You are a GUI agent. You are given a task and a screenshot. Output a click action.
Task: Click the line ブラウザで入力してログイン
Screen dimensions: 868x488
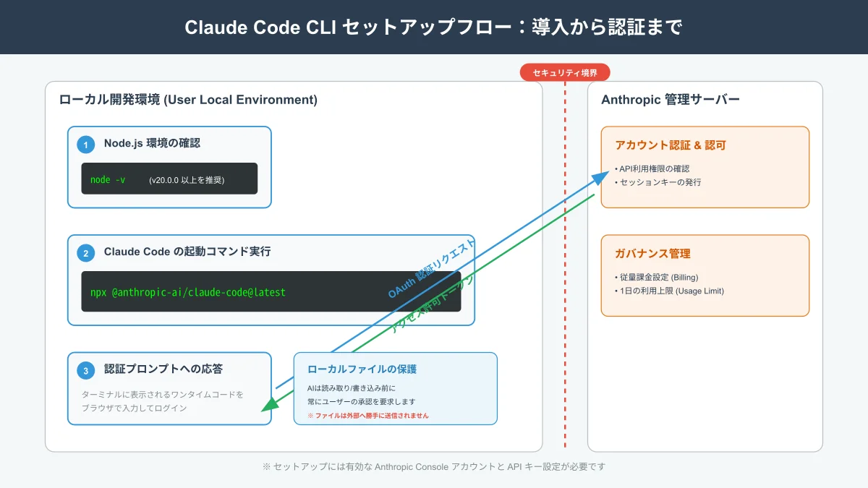coord(134,408)
